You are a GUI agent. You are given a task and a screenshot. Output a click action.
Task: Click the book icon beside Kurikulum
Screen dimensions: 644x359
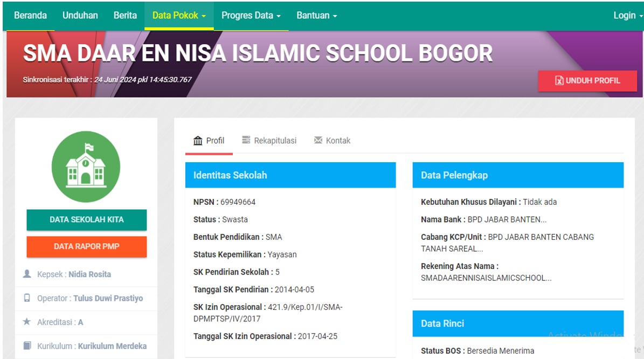(27, 346)
